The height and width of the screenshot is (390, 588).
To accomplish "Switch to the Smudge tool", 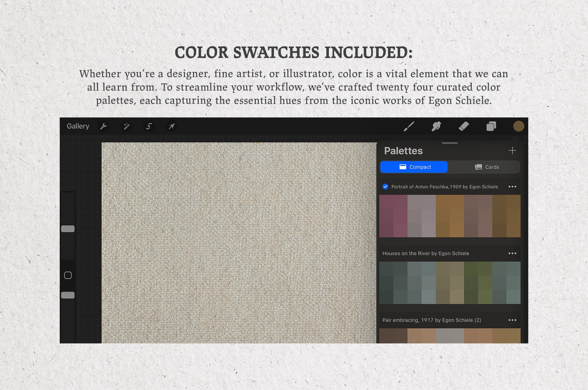I will click(436, 126).
